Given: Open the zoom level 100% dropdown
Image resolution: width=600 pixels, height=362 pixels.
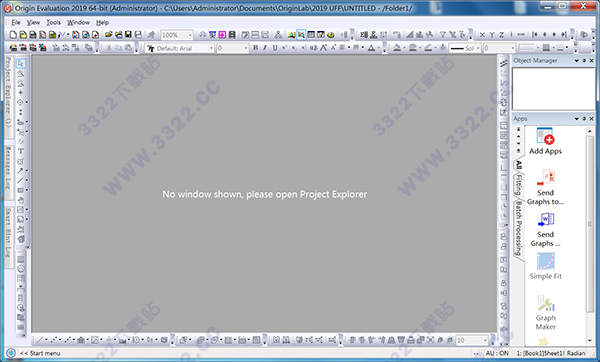Looking at the screenshot, I should pos(189,35).
